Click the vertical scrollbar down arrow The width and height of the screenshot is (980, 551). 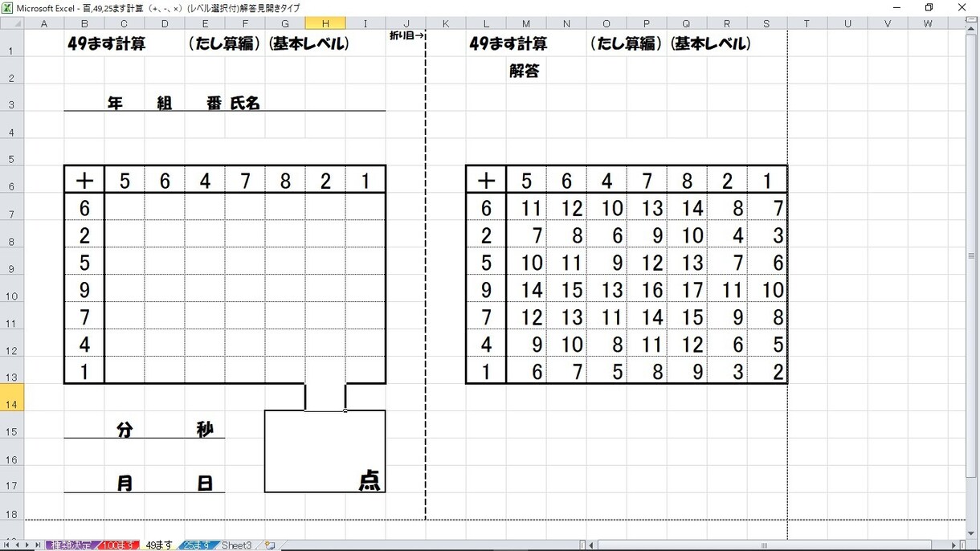pyautogui.click(x=973, y=532)
